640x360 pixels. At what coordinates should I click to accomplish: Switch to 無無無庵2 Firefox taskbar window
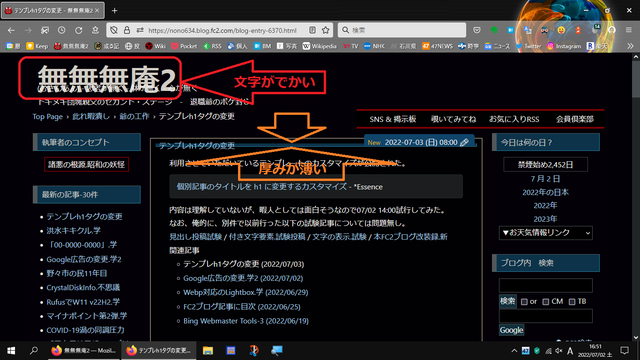click(x=84, y=351)
